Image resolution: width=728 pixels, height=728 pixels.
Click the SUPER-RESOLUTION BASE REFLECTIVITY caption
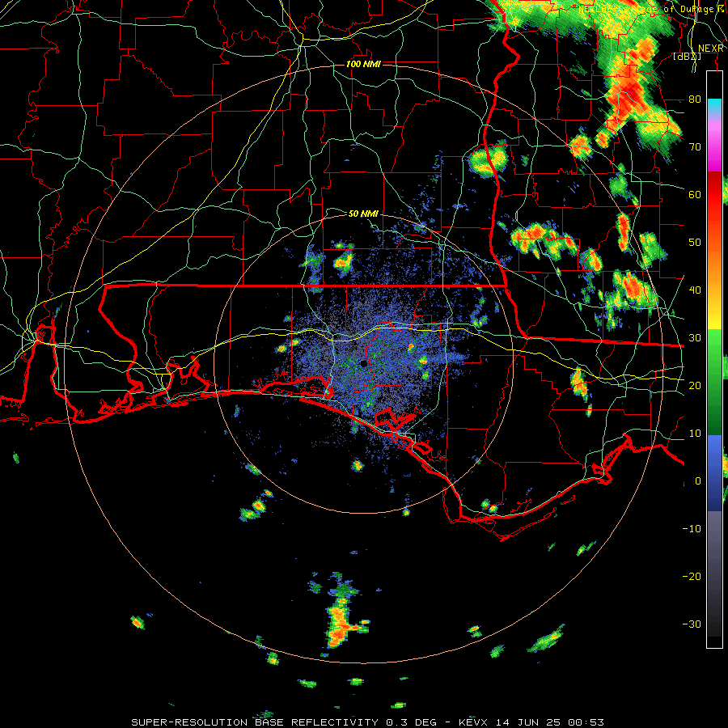(255, 722)
